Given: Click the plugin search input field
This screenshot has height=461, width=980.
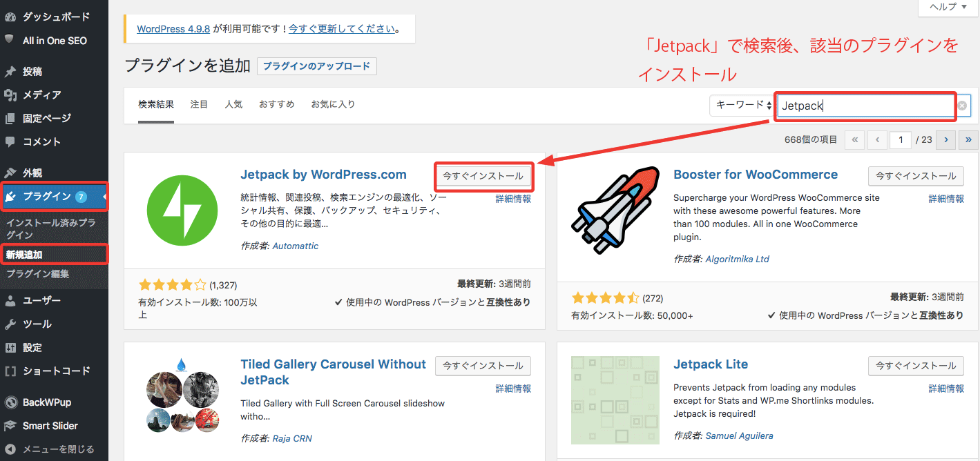Looking at the screenshot, I should (x=865, y=106).
